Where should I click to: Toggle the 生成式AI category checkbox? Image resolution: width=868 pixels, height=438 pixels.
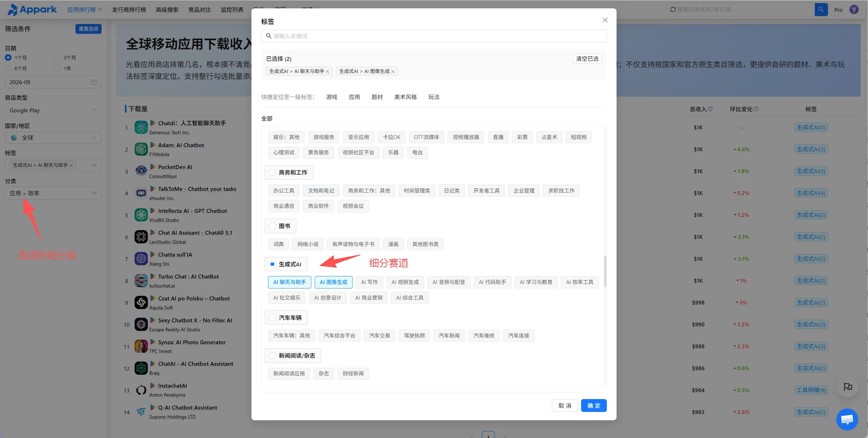[x=273, y=264]
